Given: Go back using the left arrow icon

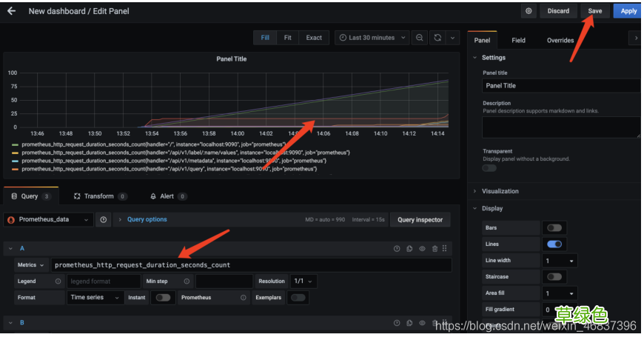Looking at the screenshot, I should click(12, 11).
